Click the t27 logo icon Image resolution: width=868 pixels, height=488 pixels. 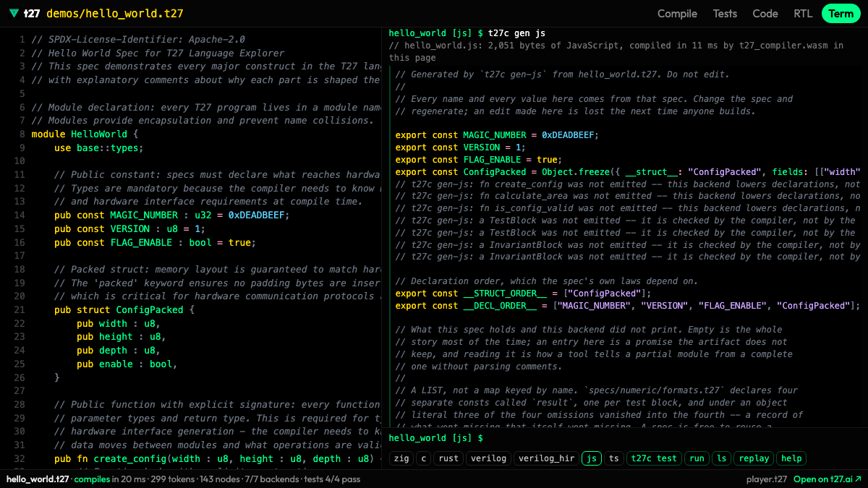click(14, 14)
